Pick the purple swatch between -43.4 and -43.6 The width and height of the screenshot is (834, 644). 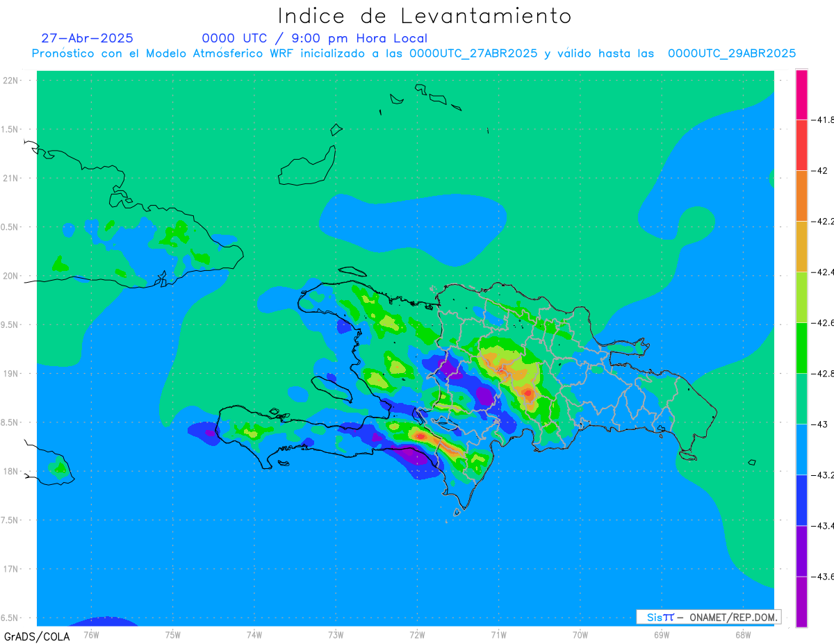point(801,550)
